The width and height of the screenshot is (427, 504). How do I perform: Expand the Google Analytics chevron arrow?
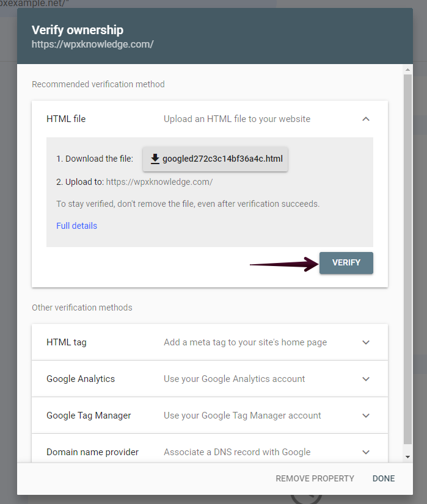pyautogui.click(x=366, y=379)
